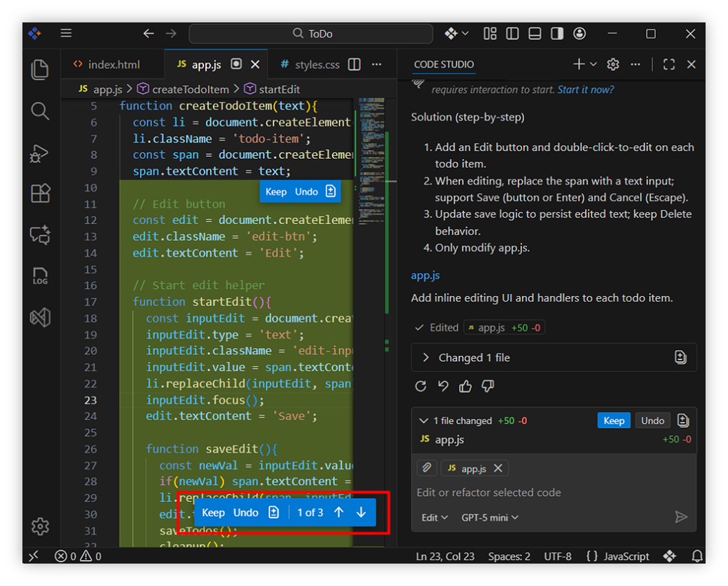Toggle the primary side bar layout

pos(512,34)
